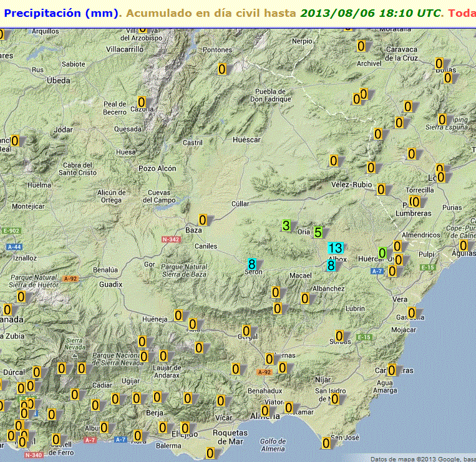Screen dimensions: 476x462
Task: Click the green 5 mm marker east of Oria
Action: pyautogui.click(x=318, y=233)
